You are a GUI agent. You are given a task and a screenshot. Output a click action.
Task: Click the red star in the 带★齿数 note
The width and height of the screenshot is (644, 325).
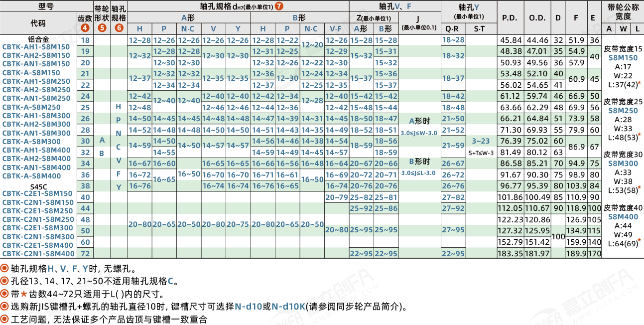(x=23, y=294)
